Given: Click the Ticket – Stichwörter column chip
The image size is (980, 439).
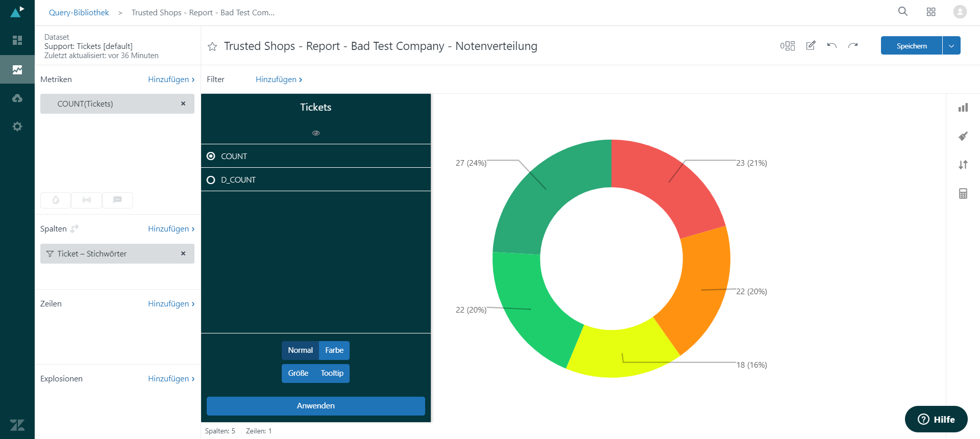Looking at the screenshot, I should tap(117, 253).
